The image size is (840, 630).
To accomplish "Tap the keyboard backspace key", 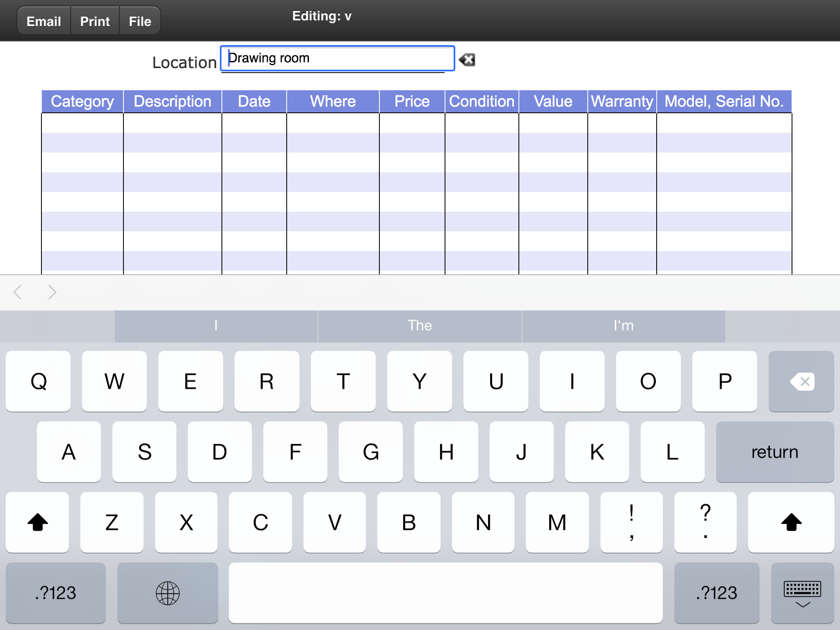I will coord(801,381).
